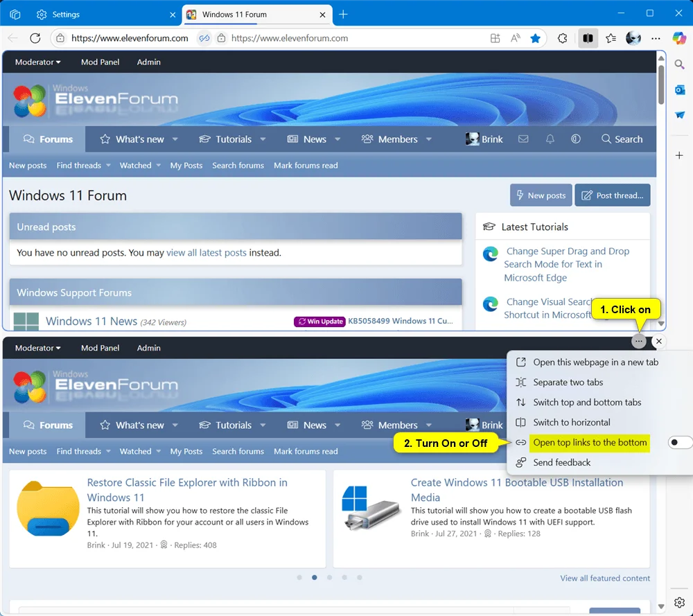The height and width of the screenshot is (616, 693).
Task: Click the sidebar Search magnifier icon
Action: (679, 64)
